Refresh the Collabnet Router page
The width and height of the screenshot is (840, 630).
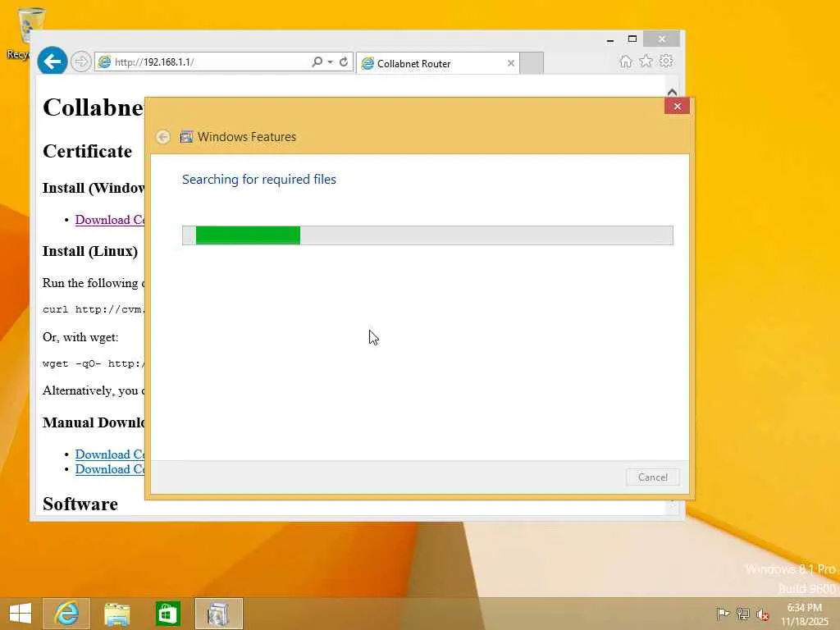pyautogui.click(x=344, y=62)
